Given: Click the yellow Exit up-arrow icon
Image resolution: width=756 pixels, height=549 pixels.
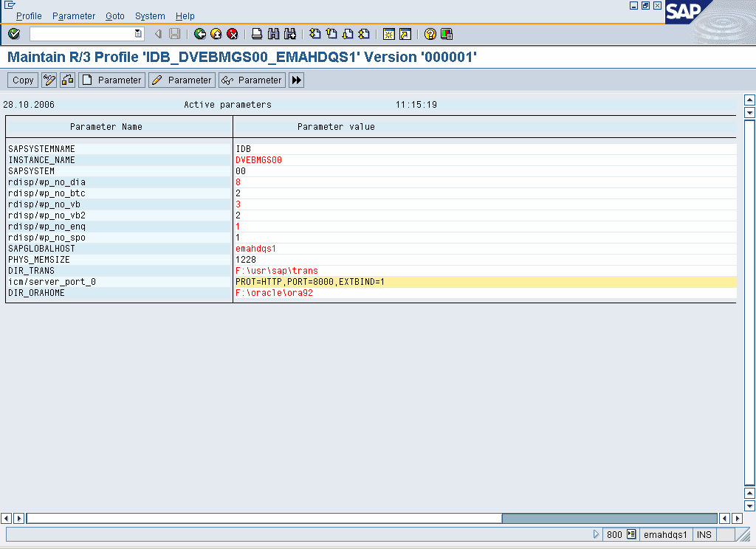Looking at the screenshot, I should point(216,34).
